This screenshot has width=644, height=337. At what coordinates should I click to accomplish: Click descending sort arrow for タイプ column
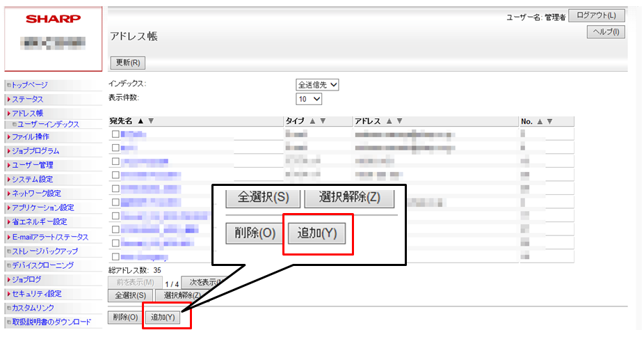322,121
